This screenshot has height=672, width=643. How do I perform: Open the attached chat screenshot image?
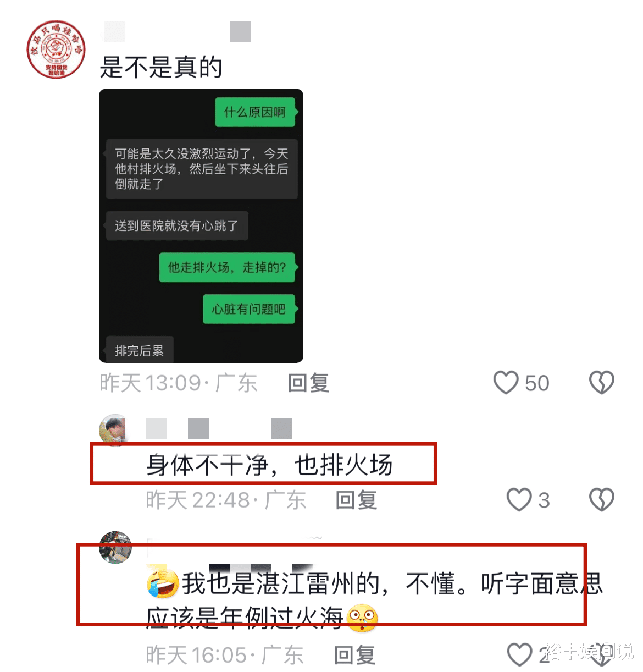click(201, 226)
